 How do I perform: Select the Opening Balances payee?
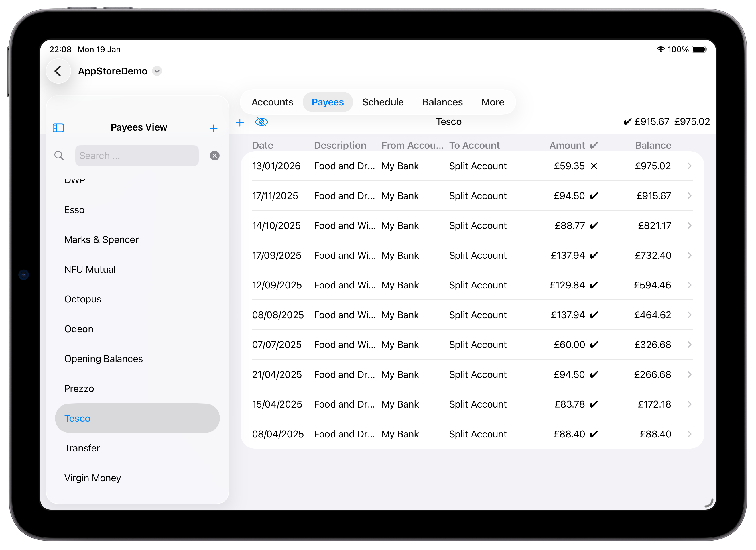(137, 359)
